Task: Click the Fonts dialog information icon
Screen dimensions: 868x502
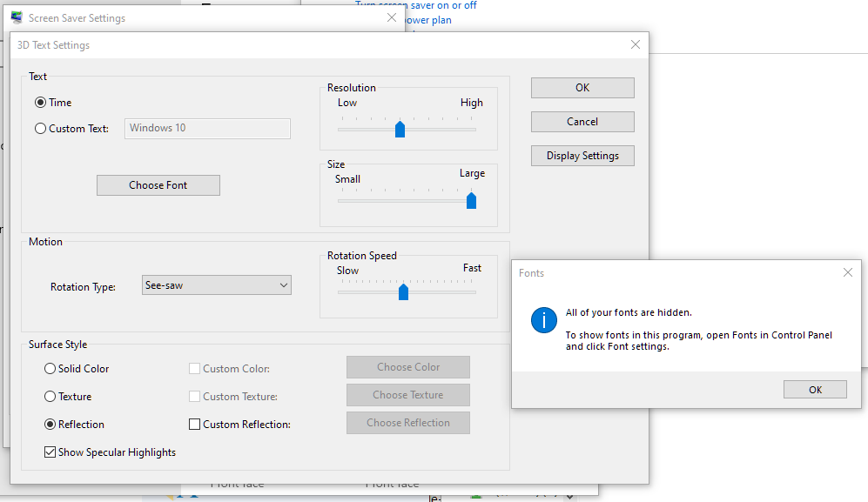Action: (543, 320)
